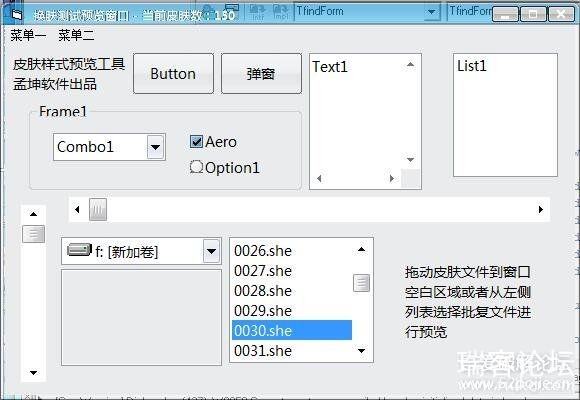Click the 弹窗 button
This screenshot has height=400, width=580.
pyautogui.click(x=261, y=74)
